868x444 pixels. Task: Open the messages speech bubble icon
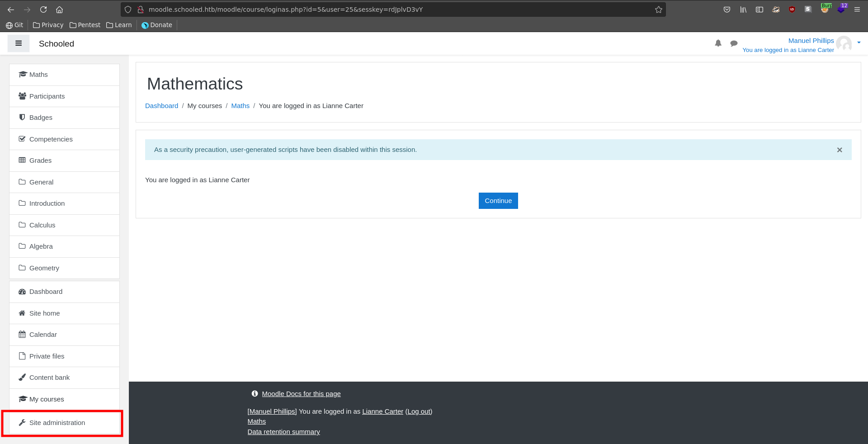(734, 43)
